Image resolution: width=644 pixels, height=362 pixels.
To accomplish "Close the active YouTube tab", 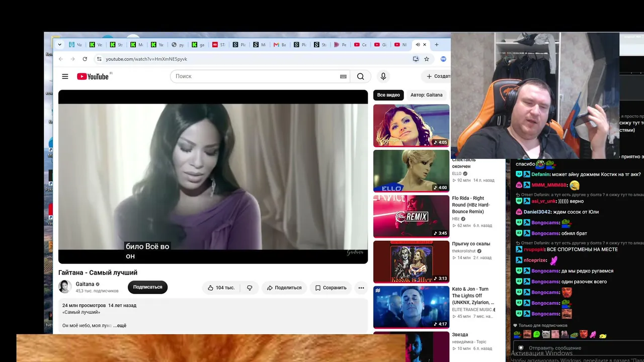I will 425,45.
